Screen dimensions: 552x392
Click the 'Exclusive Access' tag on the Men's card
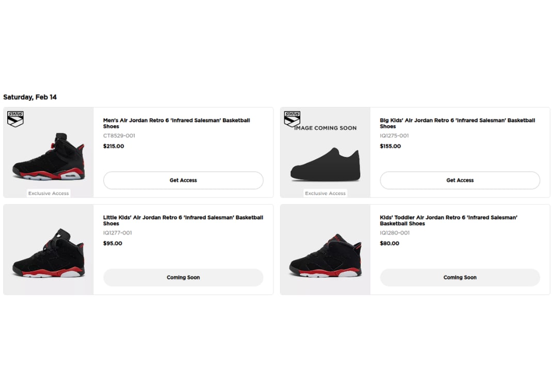(48, 193)
